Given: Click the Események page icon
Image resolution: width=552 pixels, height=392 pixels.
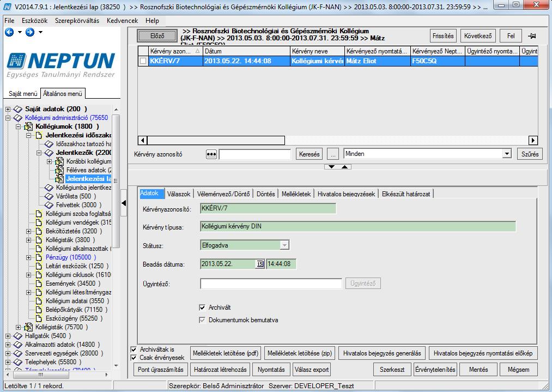Looking at the screenshot, I should [x=39, y=284].
